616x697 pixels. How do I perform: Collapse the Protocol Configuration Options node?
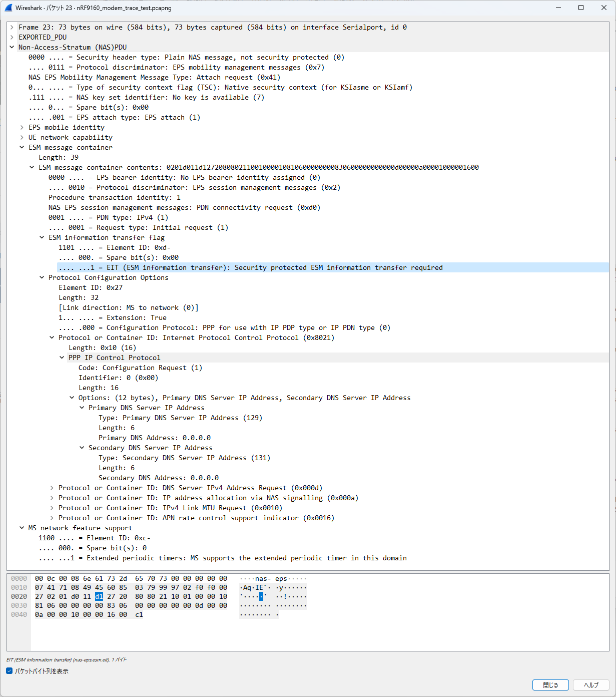tap(42, 277)
